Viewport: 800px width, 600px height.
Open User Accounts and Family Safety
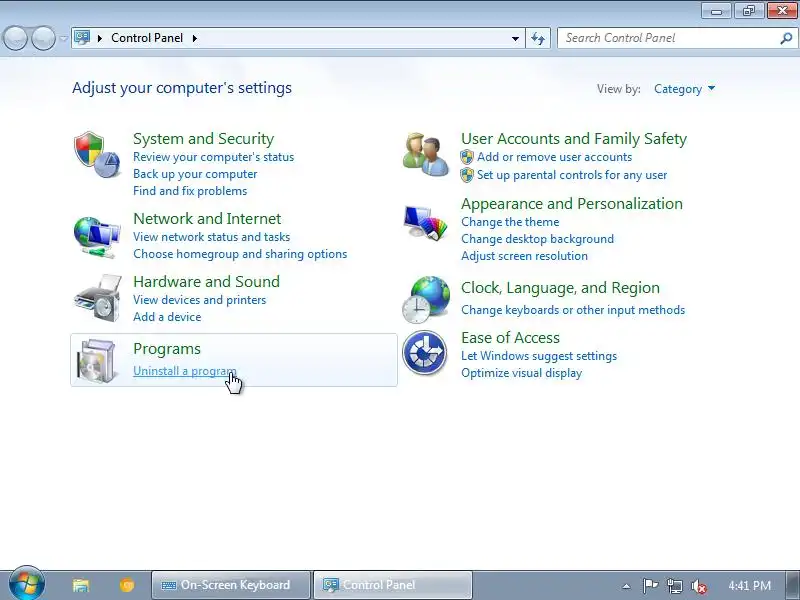tap(574, 139)
